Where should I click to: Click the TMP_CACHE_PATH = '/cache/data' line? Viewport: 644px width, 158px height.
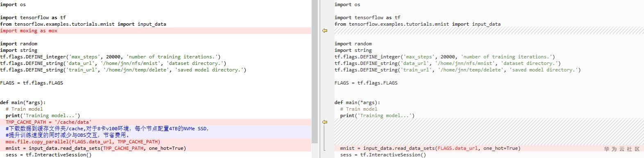point(156,122)
